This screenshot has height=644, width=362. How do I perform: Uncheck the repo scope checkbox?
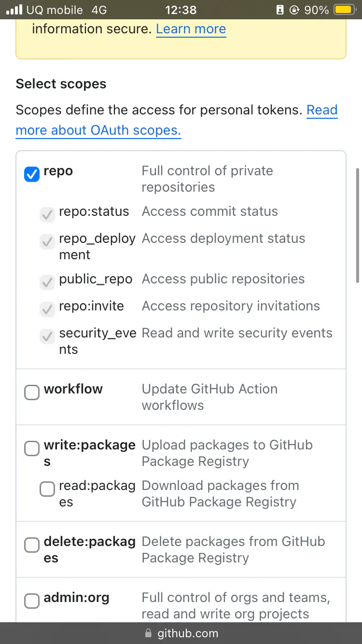[32, 174]
